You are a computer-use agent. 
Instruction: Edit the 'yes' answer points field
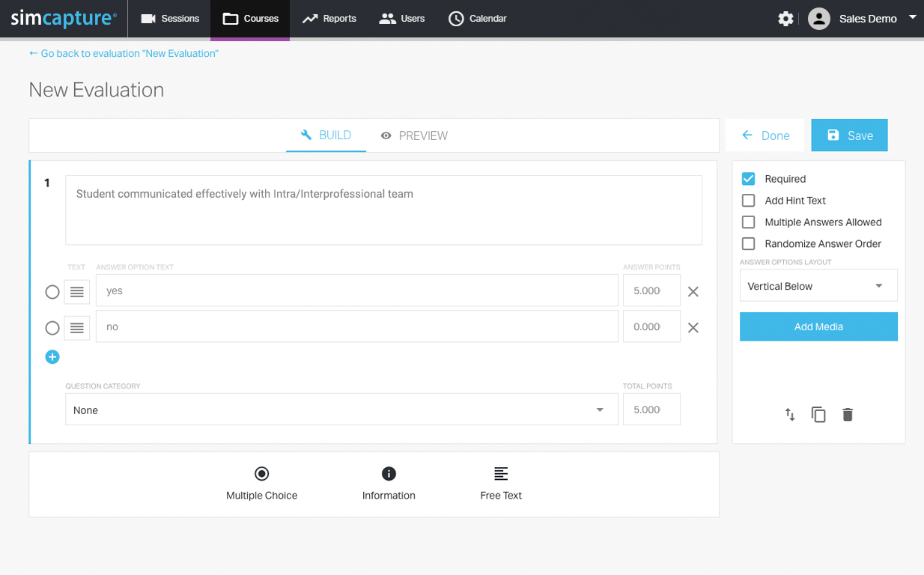(651, 291)
